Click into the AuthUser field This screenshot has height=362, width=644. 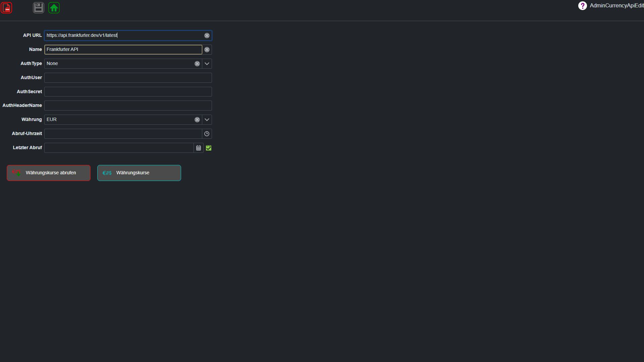pos(128,78)
